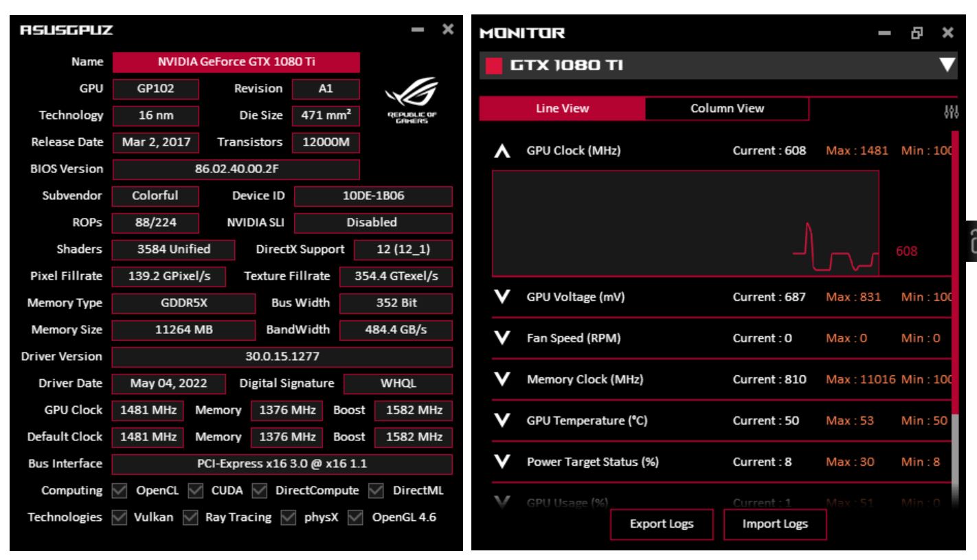Click the 484.4 GB/s bandwidth value
977x560 pixels.
(396, 330)
